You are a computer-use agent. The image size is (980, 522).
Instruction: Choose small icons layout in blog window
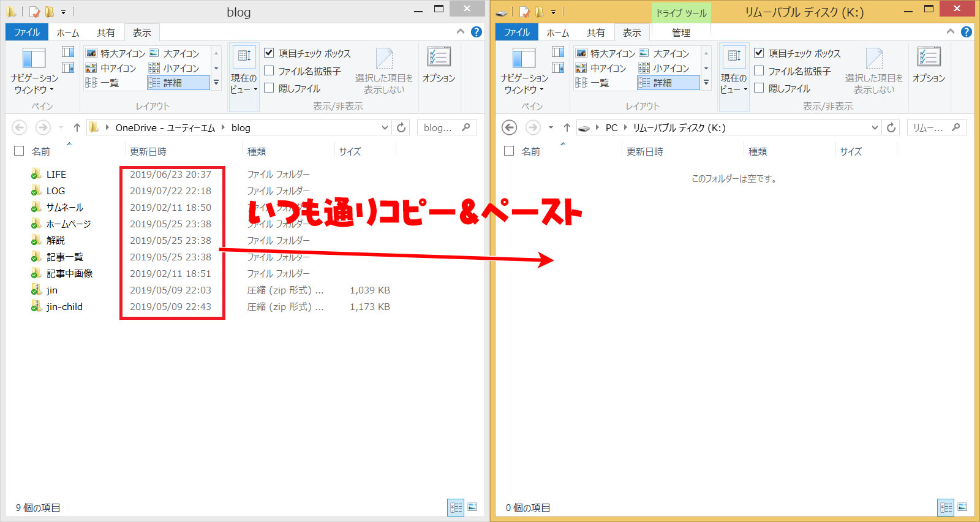pos(175,68)
